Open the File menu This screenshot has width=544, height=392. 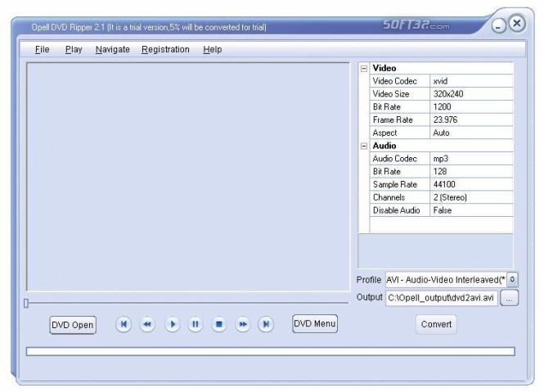[42, 50]
